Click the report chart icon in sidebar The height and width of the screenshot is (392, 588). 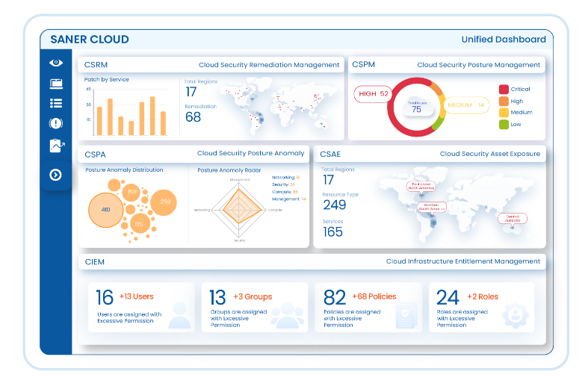pyautogui.click(x=56, y=146)
